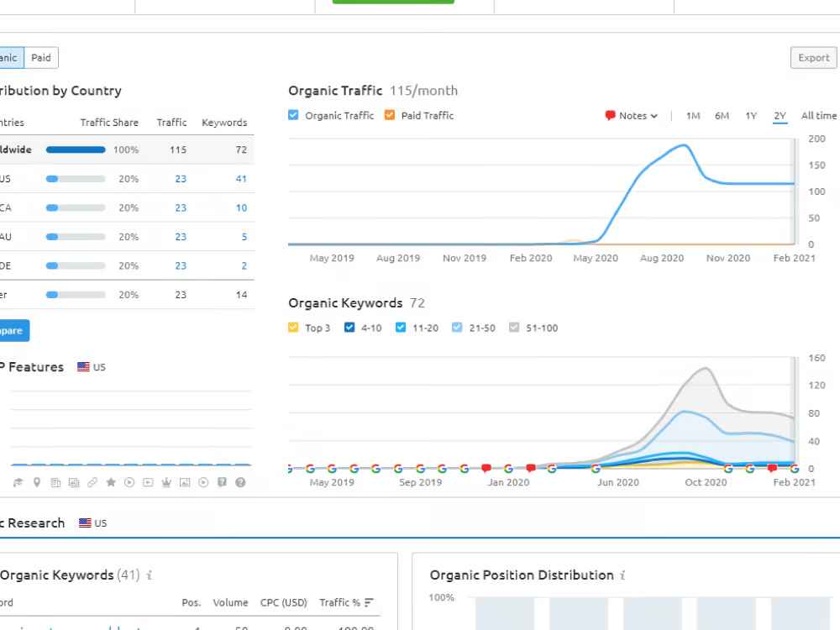
Task: Click the CPC (USD) column header
Action: (x=284, y=602)
